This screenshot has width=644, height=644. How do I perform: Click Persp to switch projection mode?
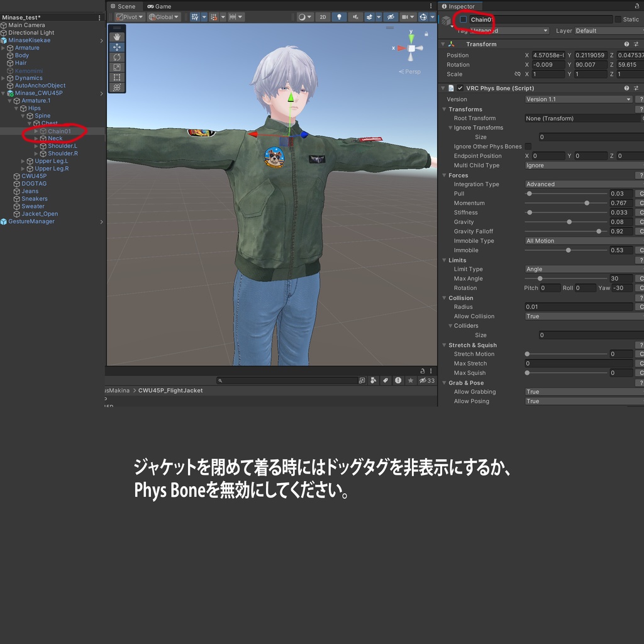412,71
